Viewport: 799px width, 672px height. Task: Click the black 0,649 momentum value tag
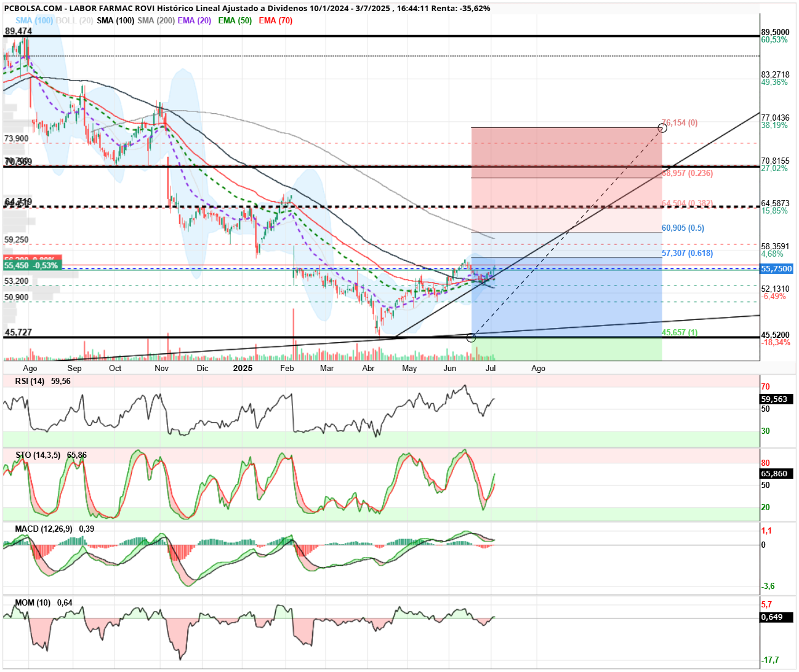tap(777, 617)
